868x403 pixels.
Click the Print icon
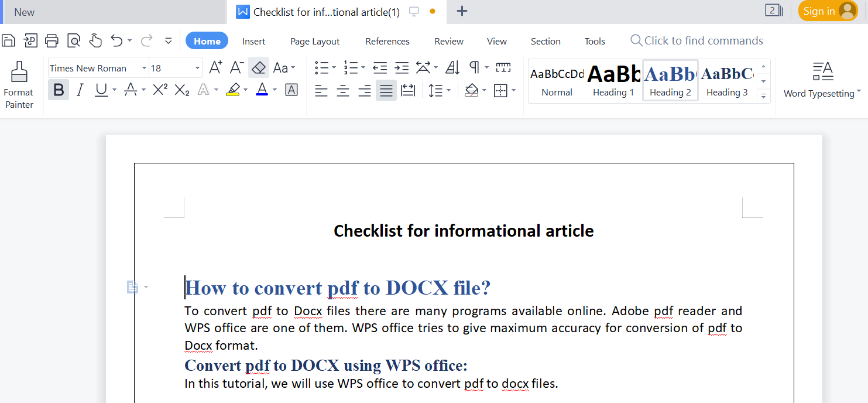(x=52, y=40)
